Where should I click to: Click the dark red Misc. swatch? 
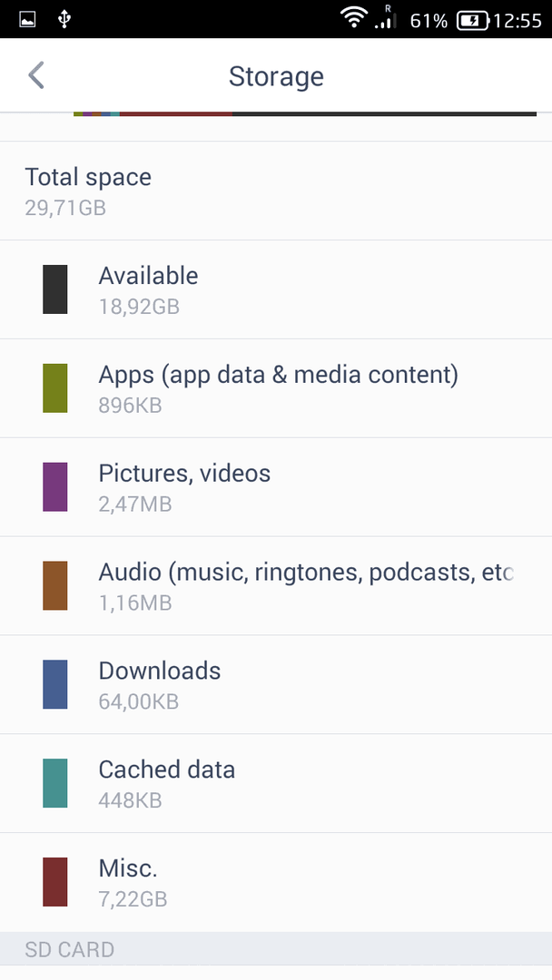(55, 882)
